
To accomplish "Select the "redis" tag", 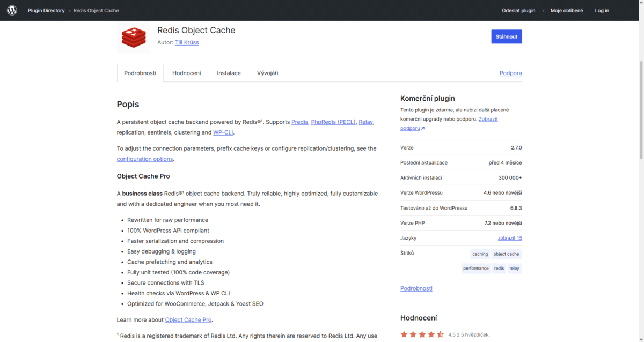I will coord(499,268).
